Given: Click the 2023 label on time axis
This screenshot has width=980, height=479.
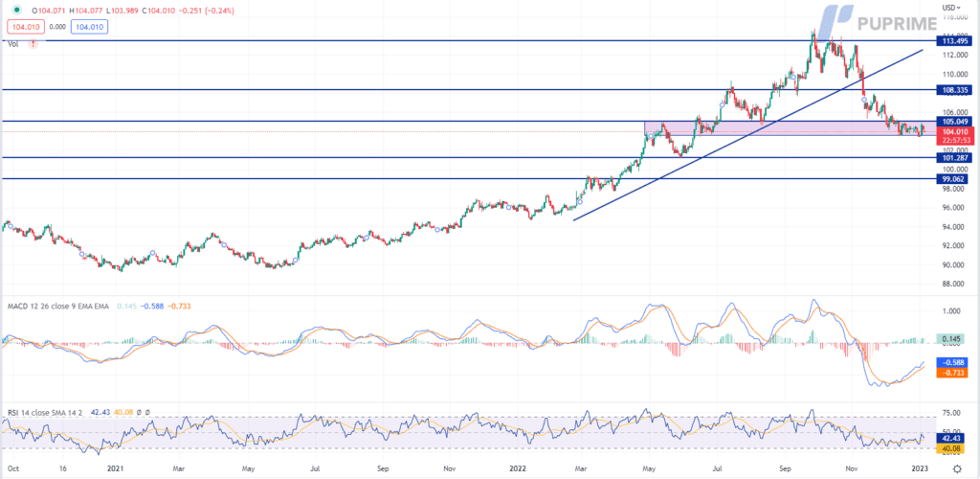Looking at the screenshot, I should pyautogui.click(x=921, y=468).
